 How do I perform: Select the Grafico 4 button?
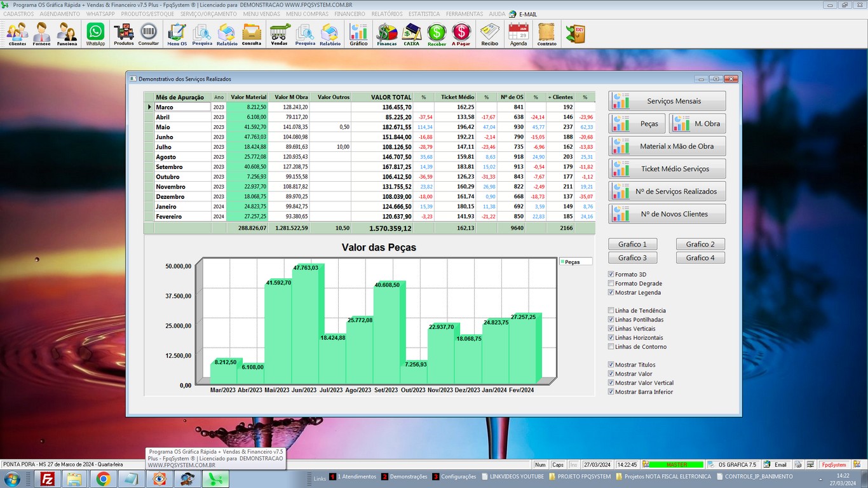[700, 258]
